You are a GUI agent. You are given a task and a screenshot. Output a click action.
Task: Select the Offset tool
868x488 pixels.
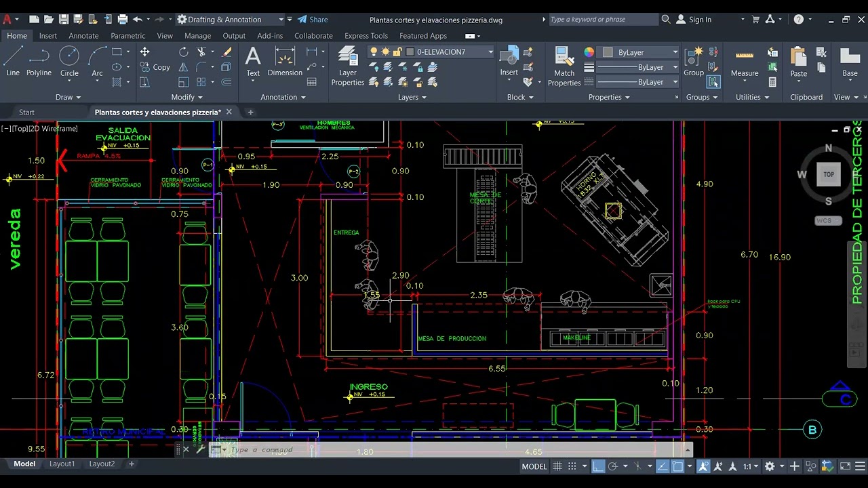pyautogui.click(x=226, y=82)
